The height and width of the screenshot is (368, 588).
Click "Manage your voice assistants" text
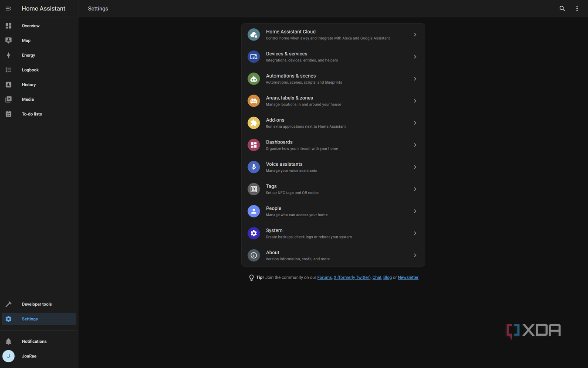point(291,171)
